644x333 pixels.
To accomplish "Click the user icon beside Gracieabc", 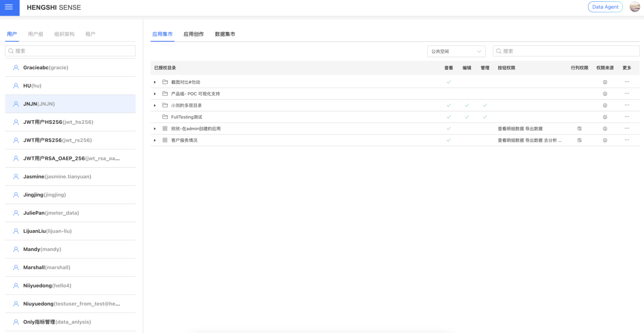I will [16, 67].
